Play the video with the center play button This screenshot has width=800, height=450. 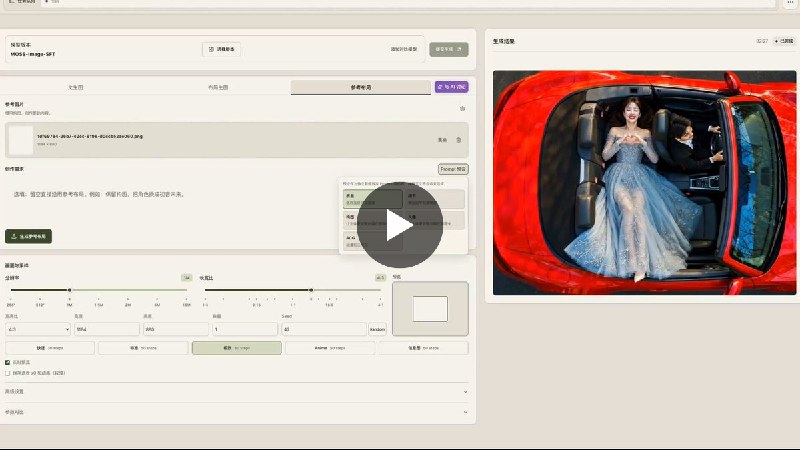399,225
